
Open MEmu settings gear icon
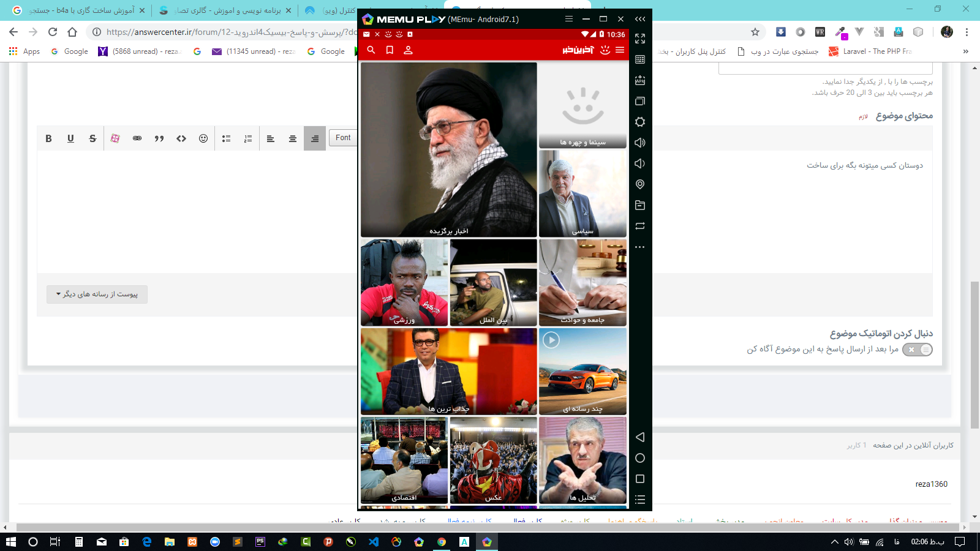pos(640,122)
